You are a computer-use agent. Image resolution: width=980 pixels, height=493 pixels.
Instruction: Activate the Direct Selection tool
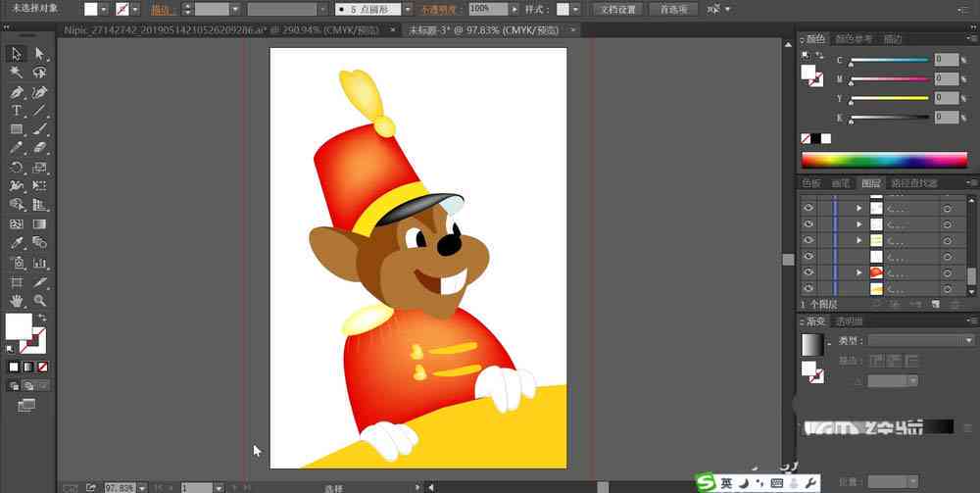(x=40, y=54)
